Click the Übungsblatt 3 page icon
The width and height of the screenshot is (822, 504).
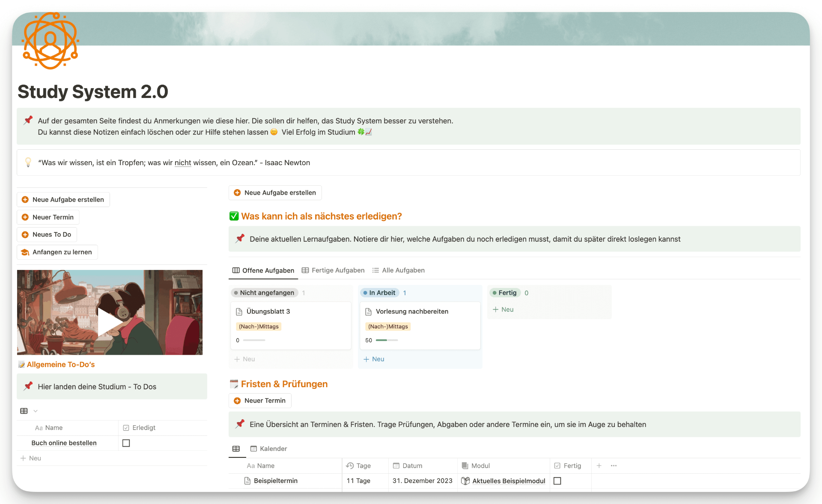pos(239,311)
